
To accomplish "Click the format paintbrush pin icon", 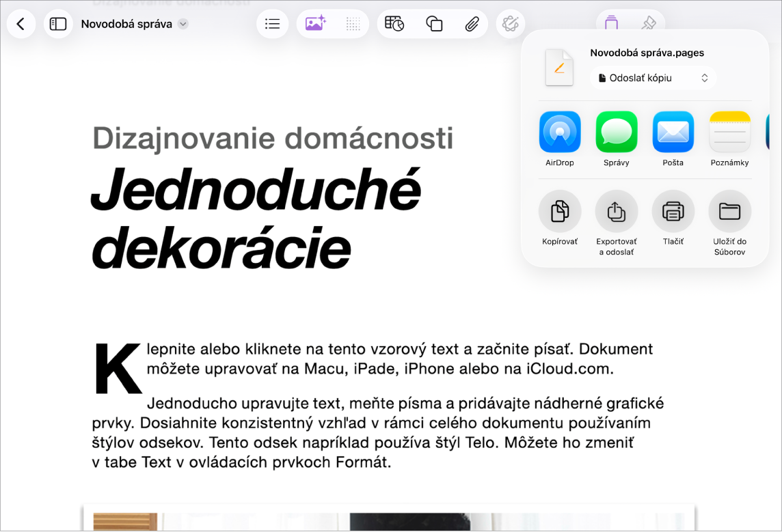I will tap(648, 23).
